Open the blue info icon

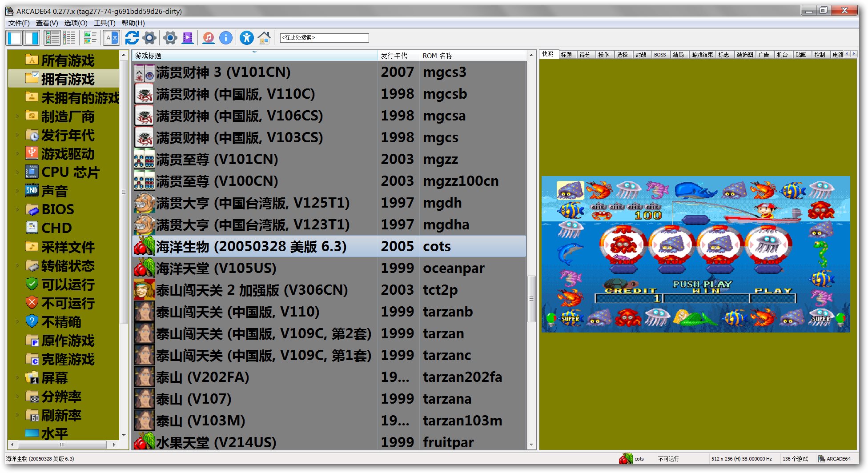pos(226,38)
